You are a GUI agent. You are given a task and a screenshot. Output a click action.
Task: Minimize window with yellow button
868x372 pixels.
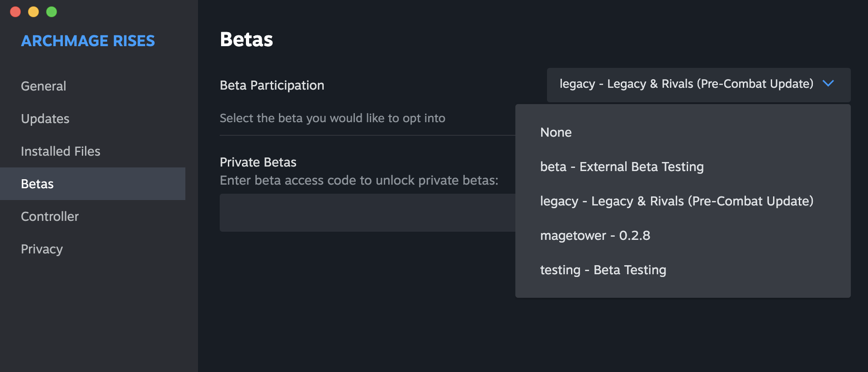pyautogui.click(x=33, y=12)
